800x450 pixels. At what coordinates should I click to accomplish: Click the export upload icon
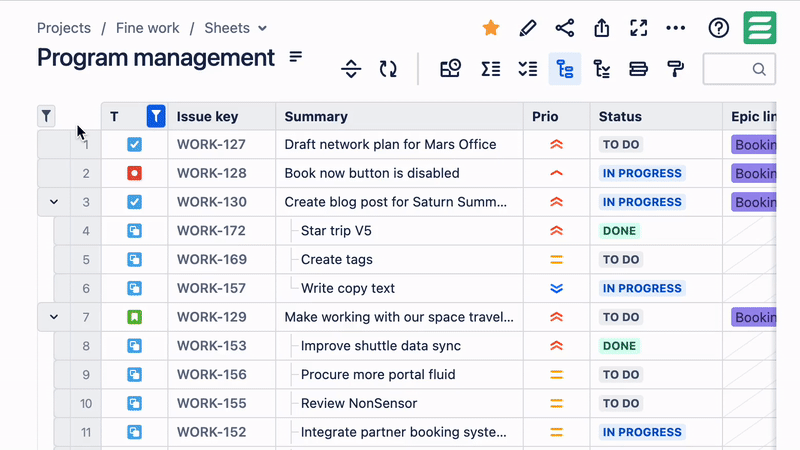click(602, 28)
